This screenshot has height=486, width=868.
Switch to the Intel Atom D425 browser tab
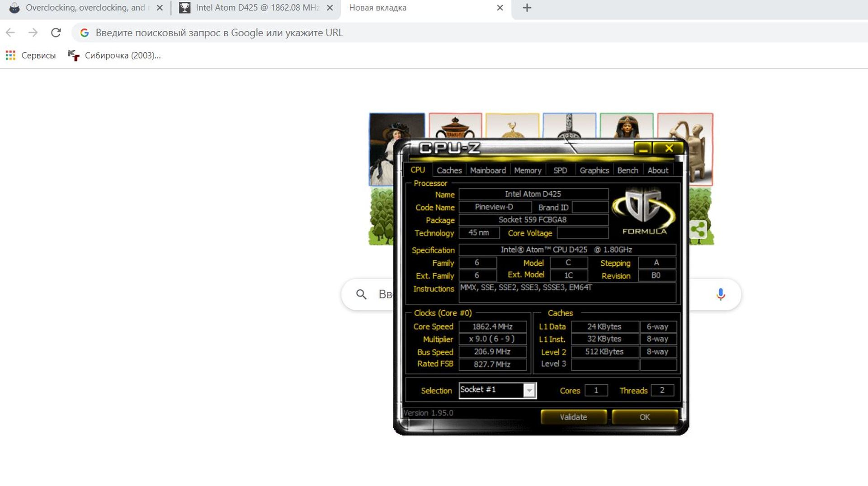point(257,8)
